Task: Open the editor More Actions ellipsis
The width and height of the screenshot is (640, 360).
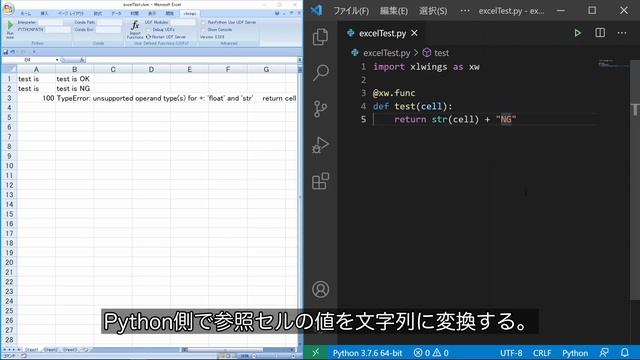Action: point(622,33)
